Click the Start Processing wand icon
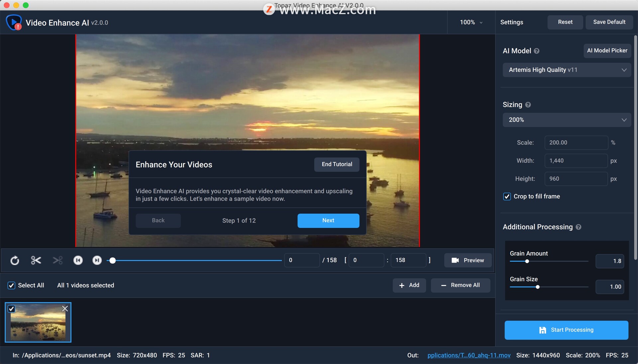638x364 pixels. click(x=543, y=330)
